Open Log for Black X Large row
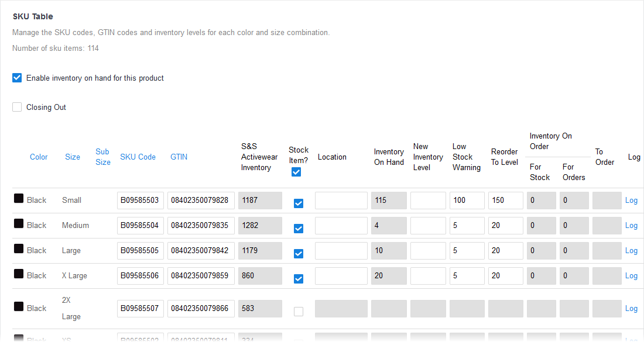This screenshot has height=342, width=644. tap(631, 276)
